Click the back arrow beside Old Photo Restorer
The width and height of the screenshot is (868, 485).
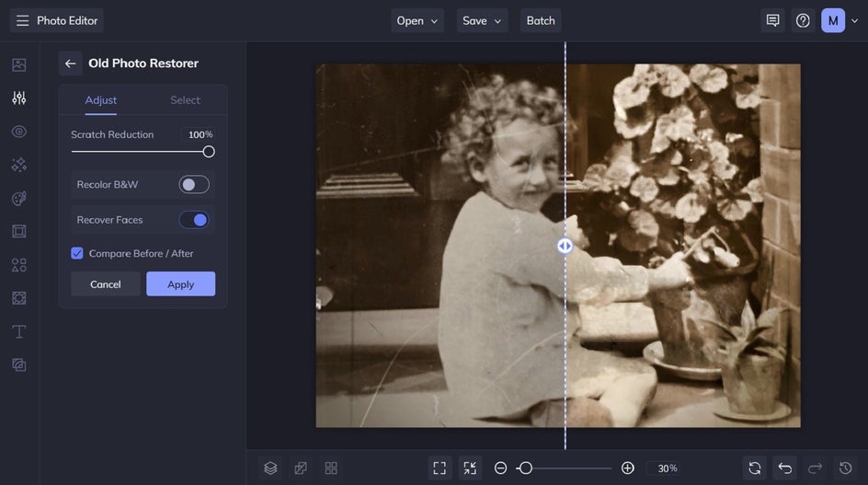[x=70, y=64]
